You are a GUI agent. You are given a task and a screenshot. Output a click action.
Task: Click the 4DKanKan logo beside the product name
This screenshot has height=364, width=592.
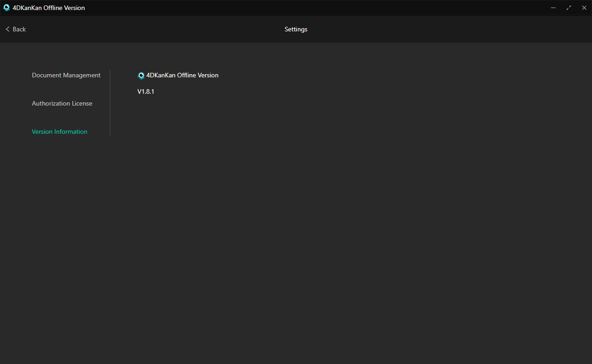(141, 76)
